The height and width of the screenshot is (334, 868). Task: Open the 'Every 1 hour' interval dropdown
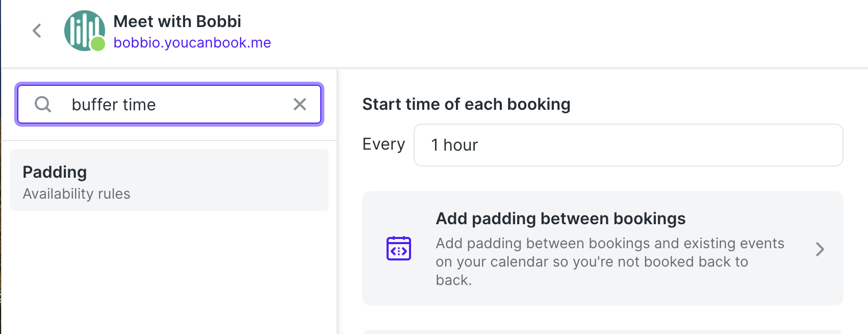[x=628, y=145]
